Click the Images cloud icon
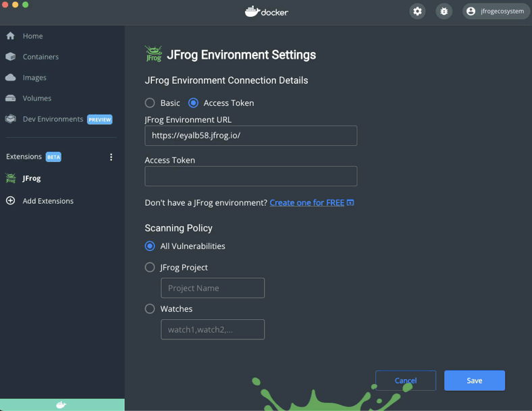The height and width of the screenshot is (411, 532). [11, 78]
